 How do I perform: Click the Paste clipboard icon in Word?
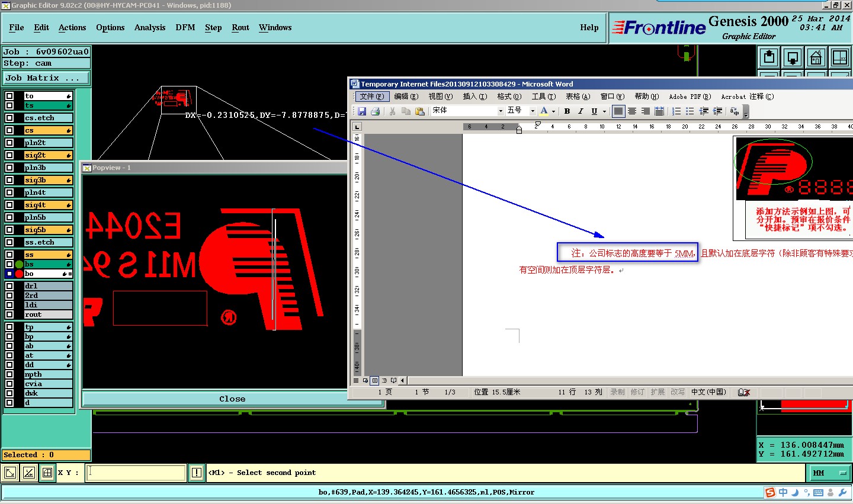click(x=420, y=111)
